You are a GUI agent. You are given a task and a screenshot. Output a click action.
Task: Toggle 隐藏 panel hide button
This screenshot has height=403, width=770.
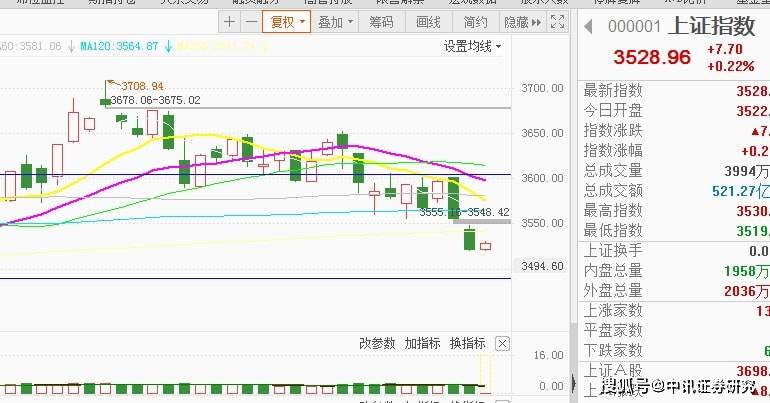pyautogui.click(x=522, y=22)
